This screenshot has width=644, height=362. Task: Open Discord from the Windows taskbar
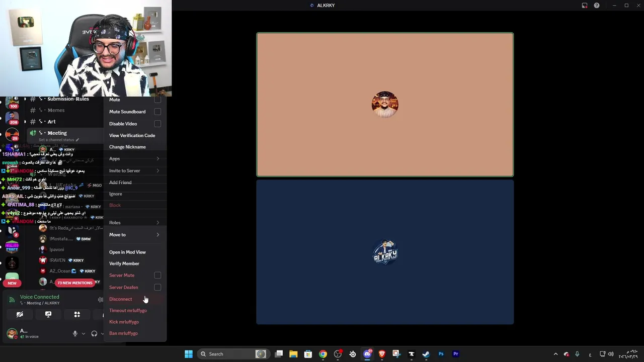[367, 354]
